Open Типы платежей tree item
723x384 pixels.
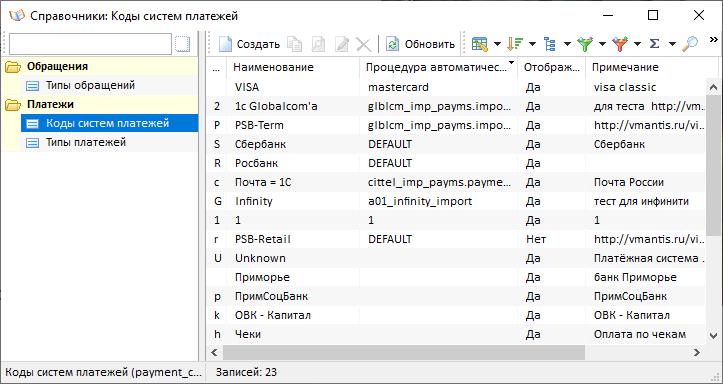pos(86,142)
